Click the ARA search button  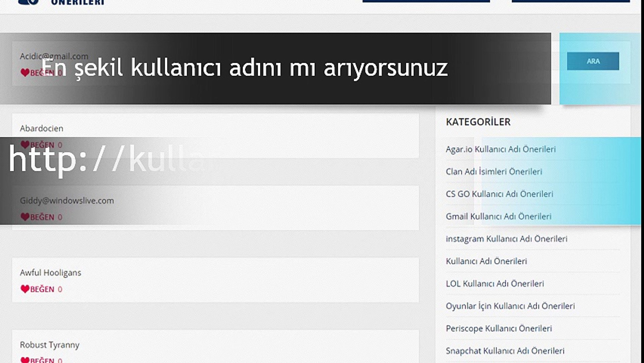coord(593,61)
